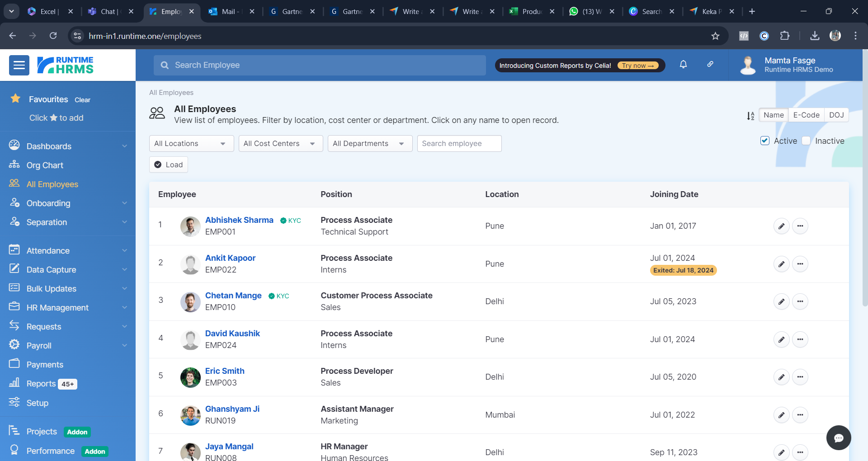Expand Attendance sidebar menu
Viewport: 868px width, 461px height.
[x=68, y=251]
